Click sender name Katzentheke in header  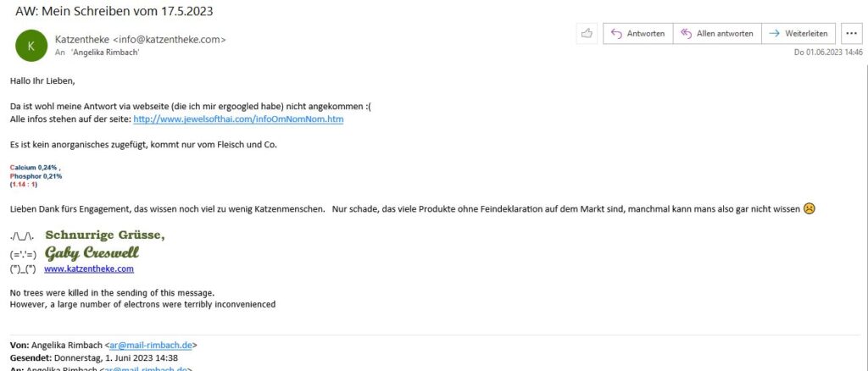tap(82, 39)
